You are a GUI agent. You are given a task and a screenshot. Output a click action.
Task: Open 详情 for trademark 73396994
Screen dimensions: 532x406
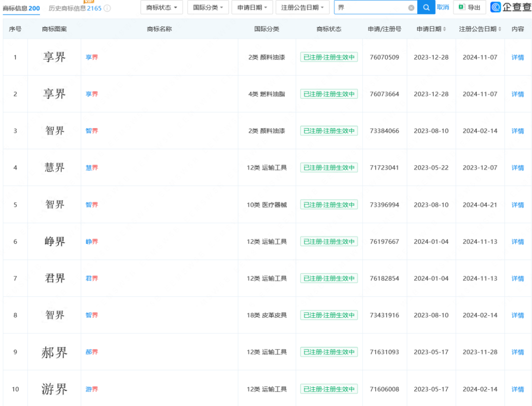[x=518, y=204]
